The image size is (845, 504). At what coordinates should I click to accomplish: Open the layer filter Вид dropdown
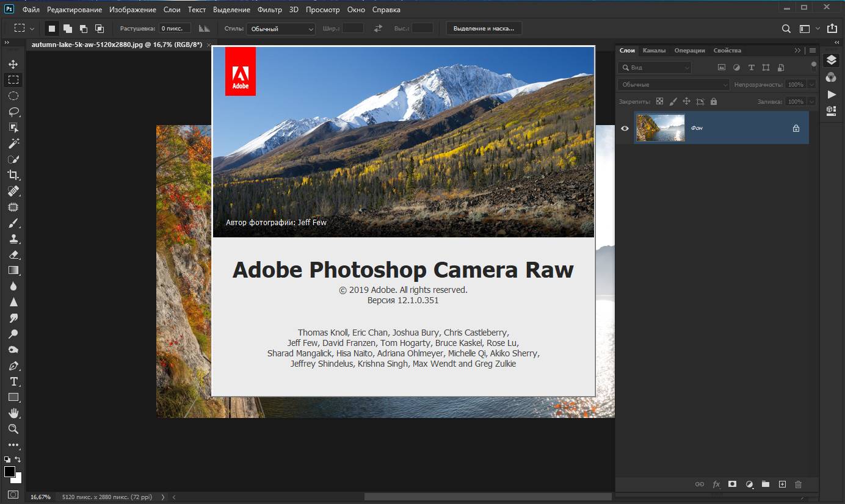click(654, 68)
